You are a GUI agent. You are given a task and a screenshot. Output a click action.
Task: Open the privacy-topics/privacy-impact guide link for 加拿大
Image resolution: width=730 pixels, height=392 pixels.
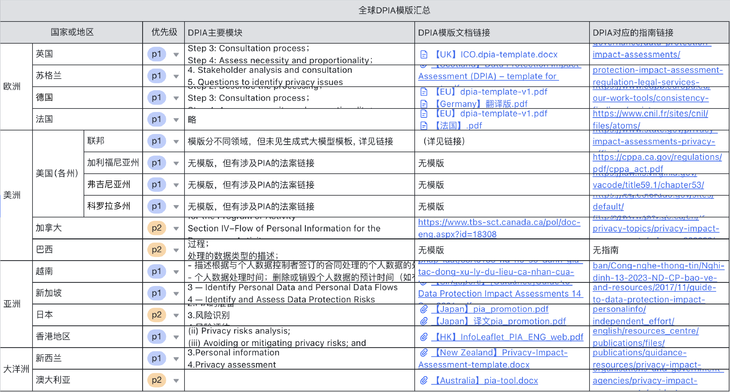(656, 228)
